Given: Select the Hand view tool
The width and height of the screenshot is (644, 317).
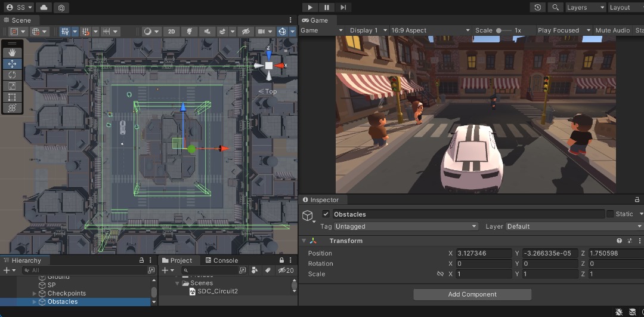Looking at the screenshot, I should 12,53.
